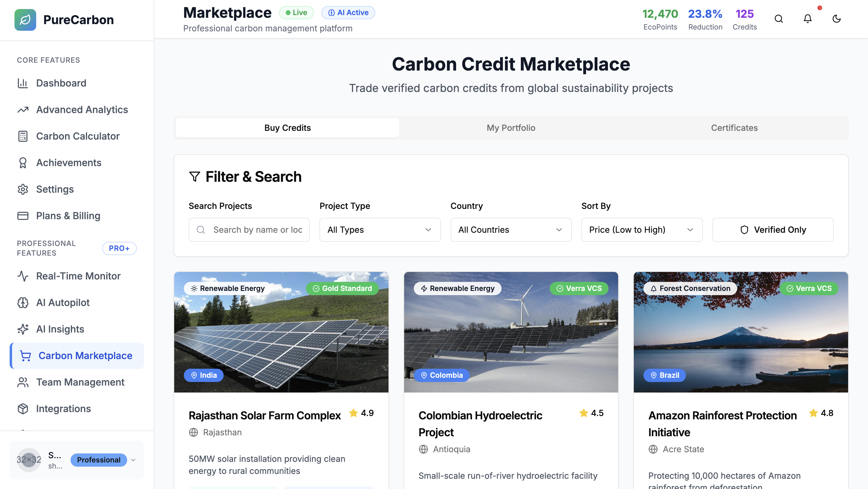Click Rajasthan Solar Farm Complex title
Screen dimensions: 868x489
tap(265, 415)
